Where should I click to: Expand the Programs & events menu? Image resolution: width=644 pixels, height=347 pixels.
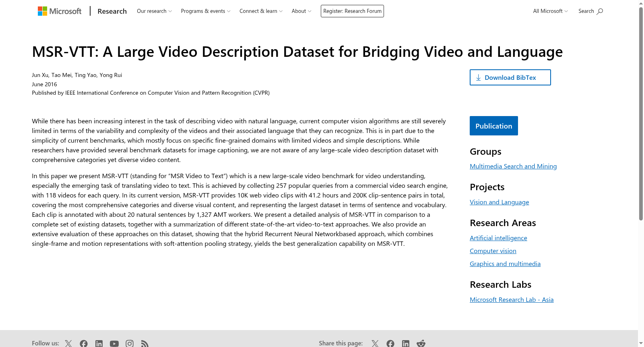206,11
